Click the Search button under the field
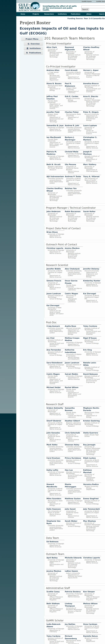 tap(85, 10)
